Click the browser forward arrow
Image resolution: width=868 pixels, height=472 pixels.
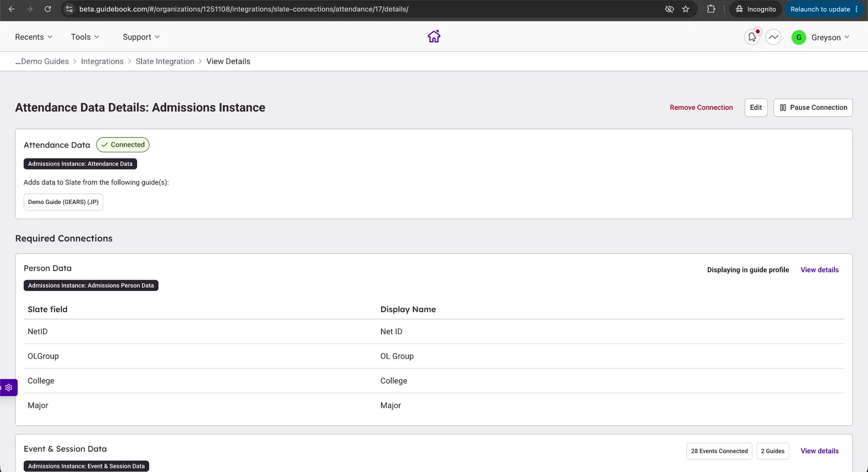pos(30,9)
